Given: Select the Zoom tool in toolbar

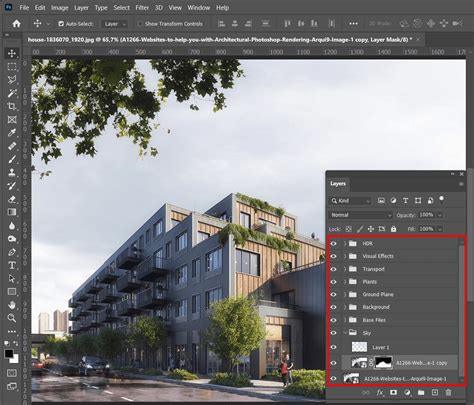Looking at the screenshot, I should pos(12,318).
